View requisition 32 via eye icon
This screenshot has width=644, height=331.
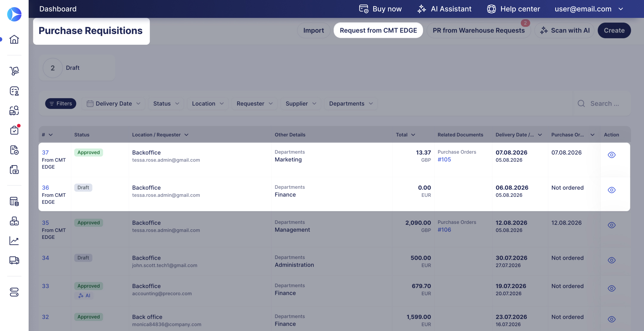[612, 319]
